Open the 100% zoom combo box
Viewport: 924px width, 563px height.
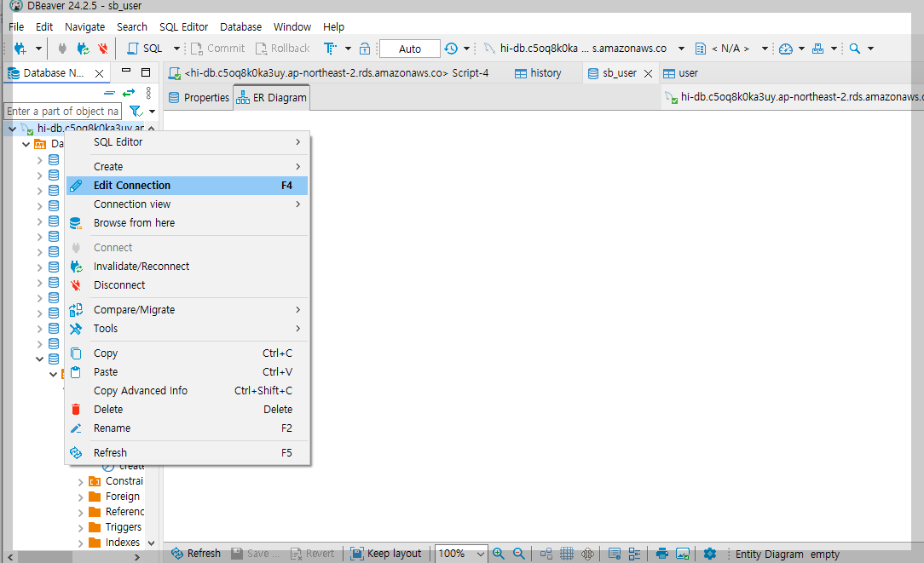pos(461,554)
